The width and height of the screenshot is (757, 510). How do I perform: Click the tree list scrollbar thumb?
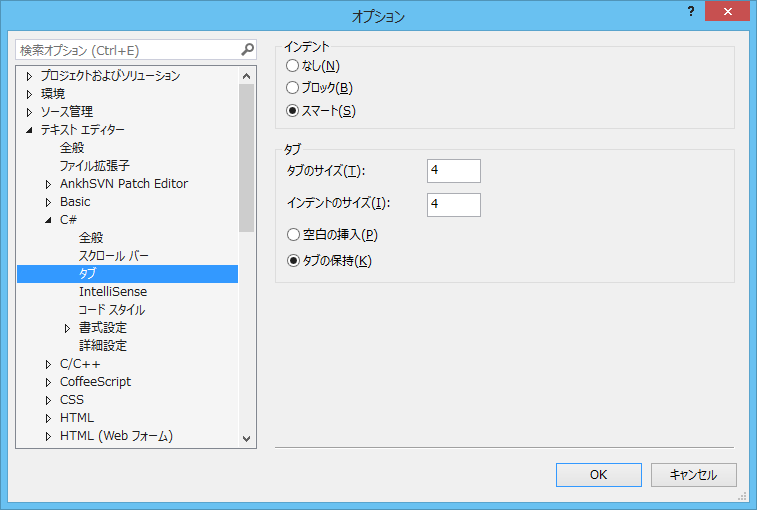(x=246, y=158)
